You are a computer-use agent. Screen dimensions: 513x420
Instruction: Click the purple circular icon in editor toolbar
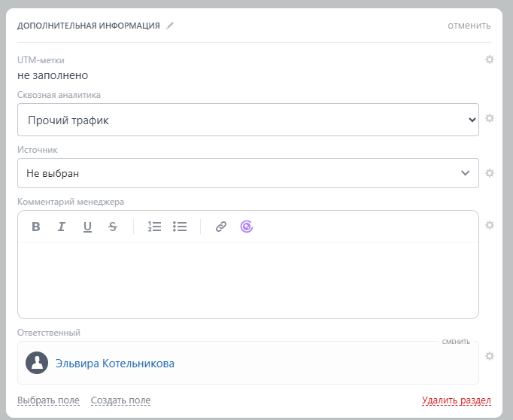point(247,227)
